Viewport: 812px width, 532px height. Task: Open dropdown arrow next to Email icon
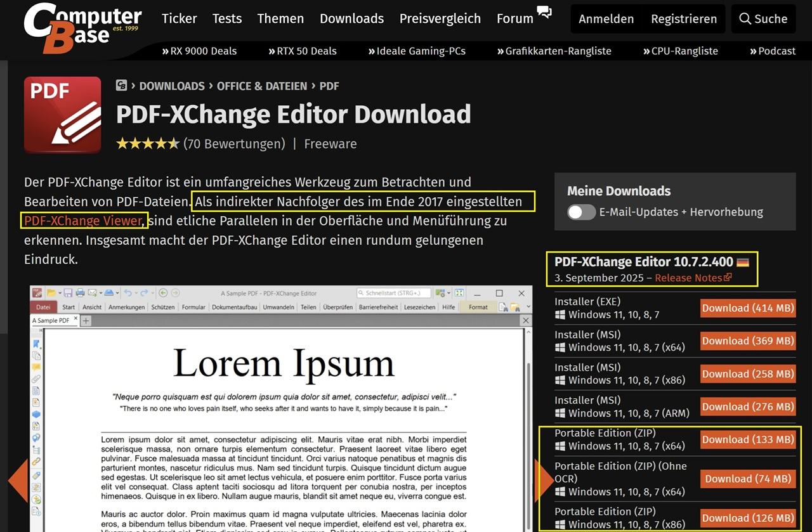[x=101, y=293]
